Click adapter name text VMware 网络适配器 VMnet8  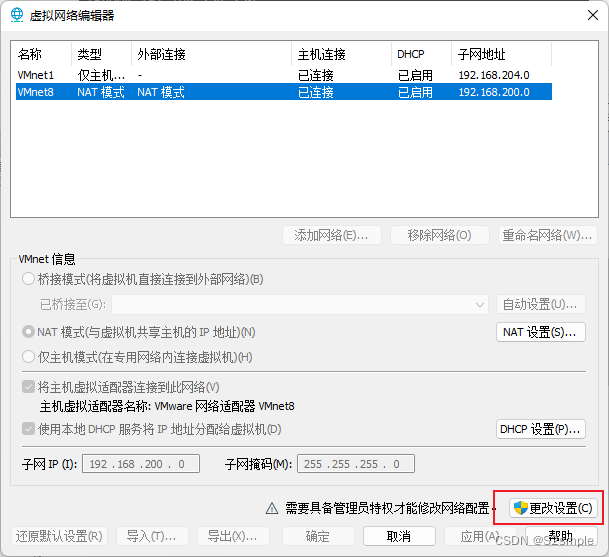point(224,406)
